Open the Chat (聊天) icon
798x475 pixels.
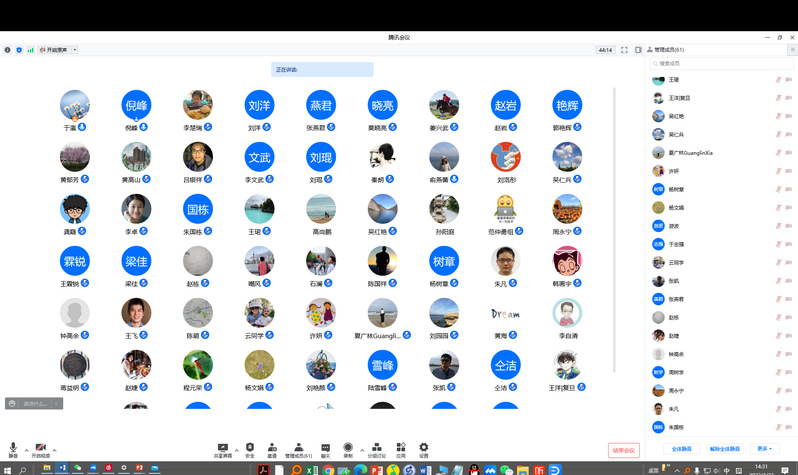point(325,447)
